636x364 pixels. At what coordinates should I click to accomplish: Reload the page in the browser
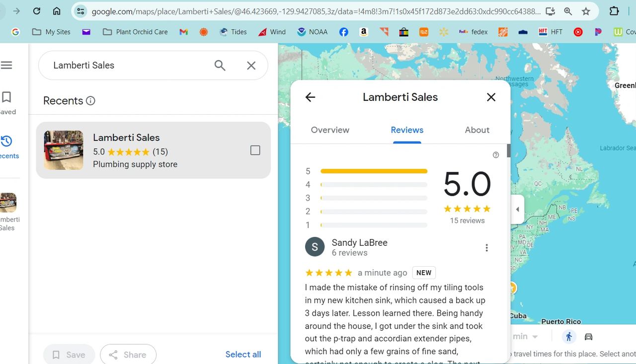36,11
